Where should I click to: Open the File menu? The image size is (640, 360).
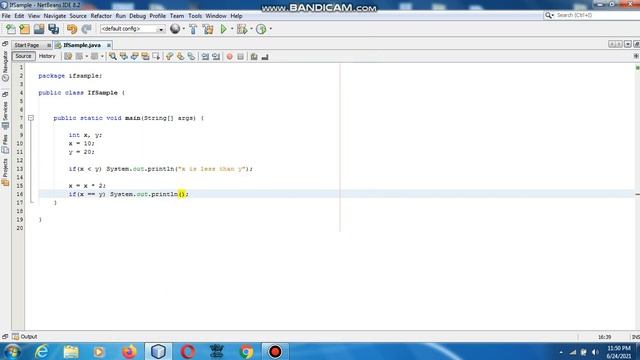(6, 16)
